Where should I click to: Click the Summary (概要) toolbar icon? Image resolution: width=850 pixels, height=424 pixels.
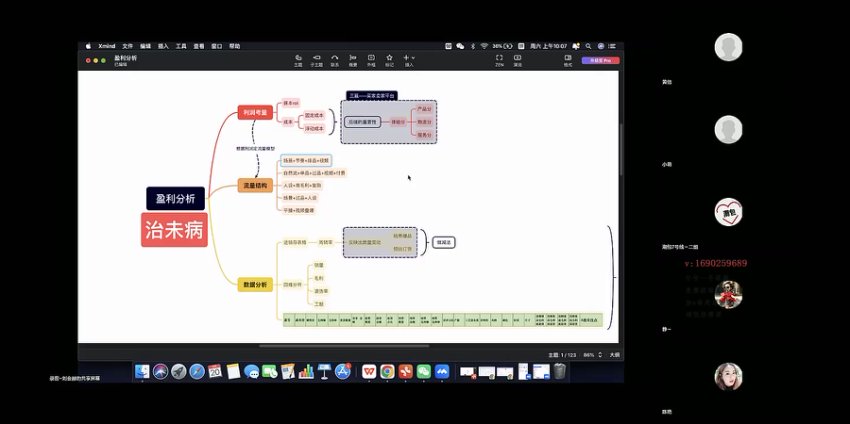[353, 59]
